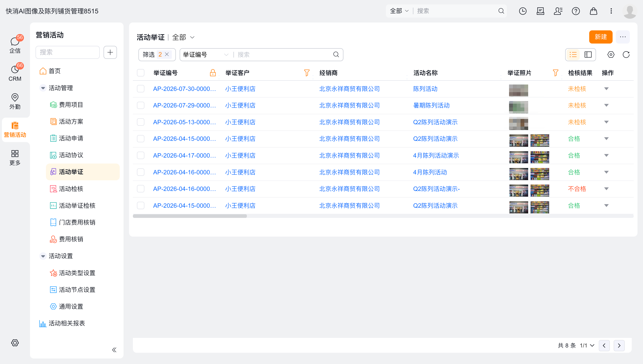Go to the previous page arrow
The height and width of the screenshot is (364, 643).
click(604, 346)
